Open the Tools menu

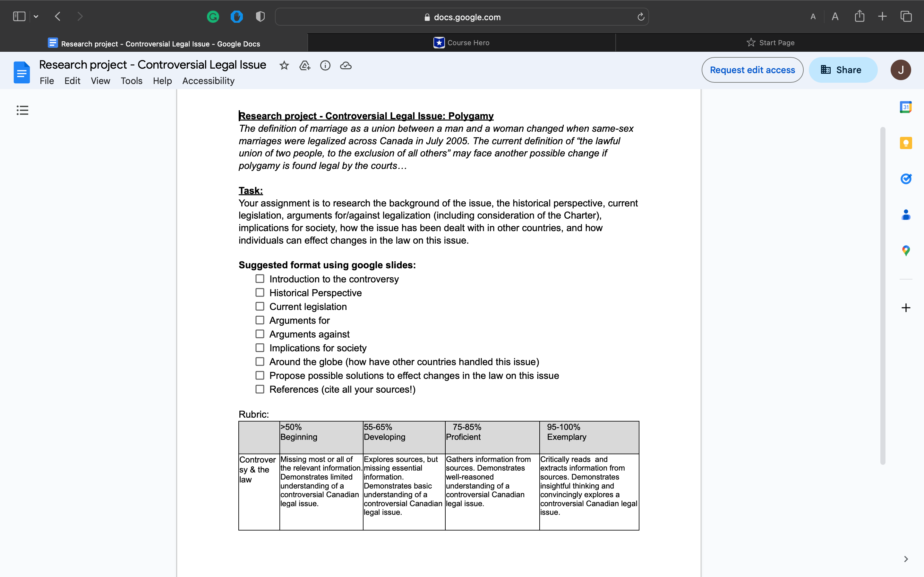[x=131, y=81]
